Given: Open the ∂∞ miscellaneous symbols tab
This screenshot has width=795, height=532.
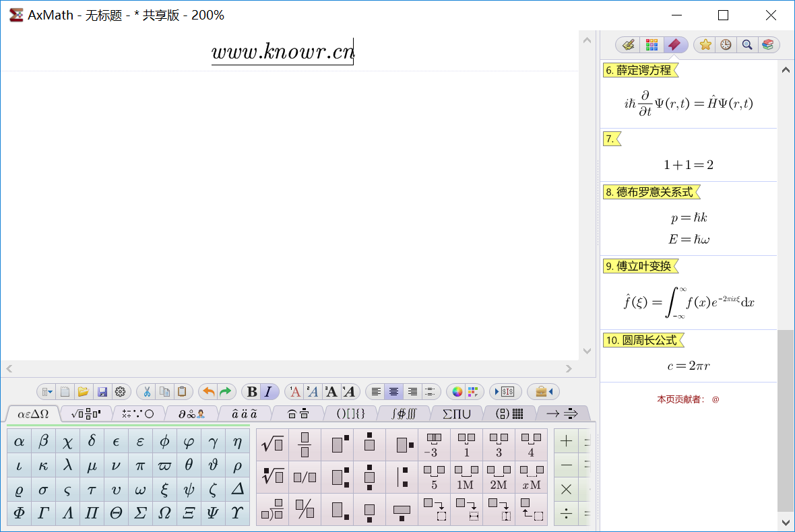Looking at the screenshot, I should click(x=191, y=414).
